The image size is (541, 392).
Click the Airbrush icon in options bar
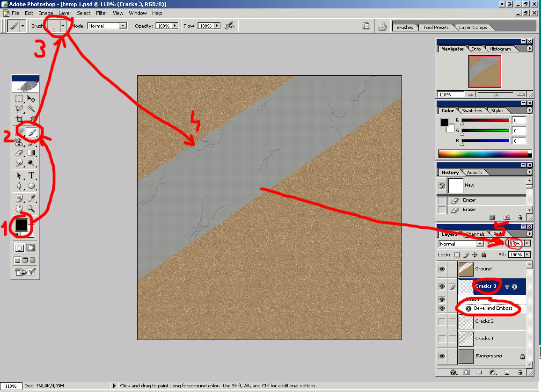coord(229,26)
